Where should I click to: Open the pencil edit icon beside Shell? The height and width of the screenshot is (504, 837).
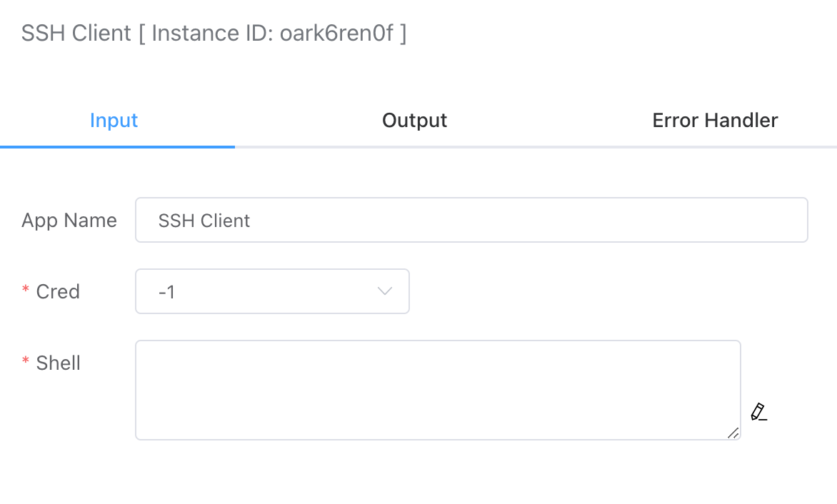pos(758,412)
